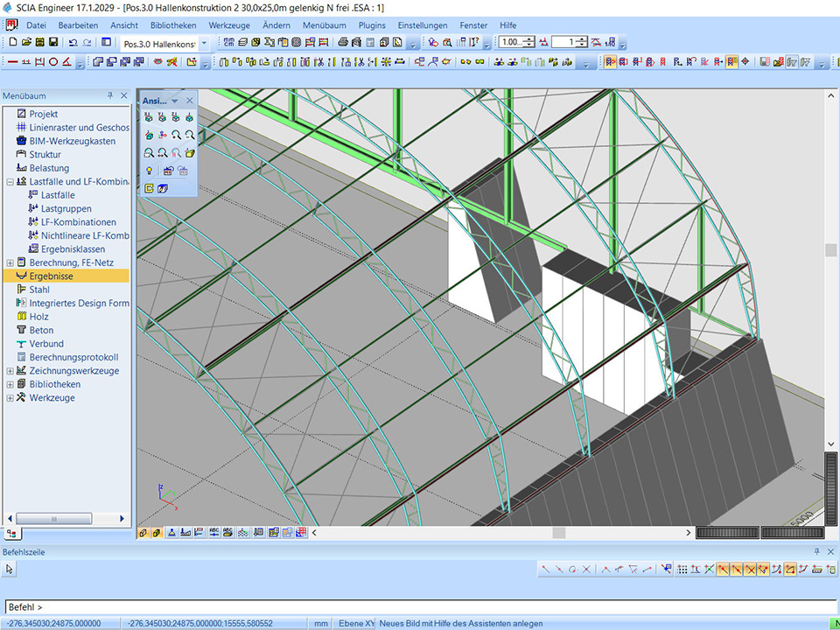Click the Save project disk icon
The width and height of the screenshot is (840, 630).
pyautogui.click(x=53, y=42)
